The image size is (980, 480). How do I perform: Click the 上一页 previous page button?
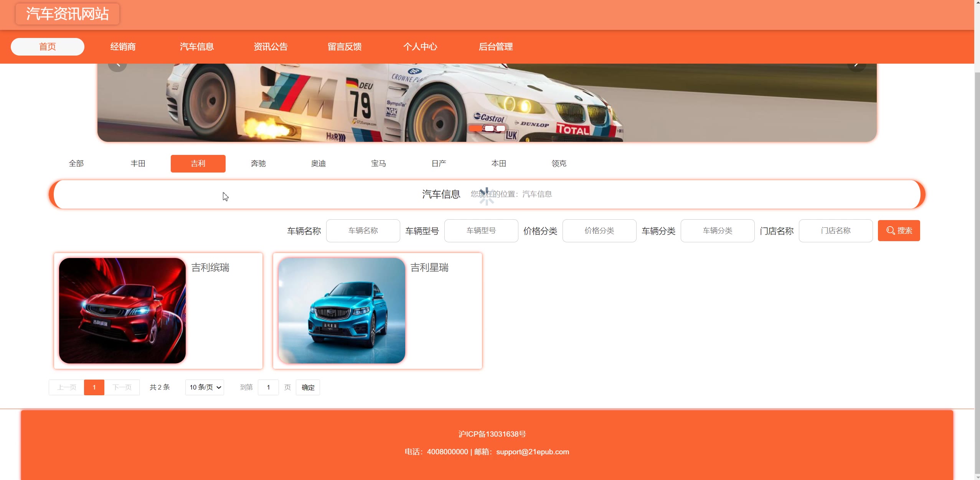pos(67,387)
